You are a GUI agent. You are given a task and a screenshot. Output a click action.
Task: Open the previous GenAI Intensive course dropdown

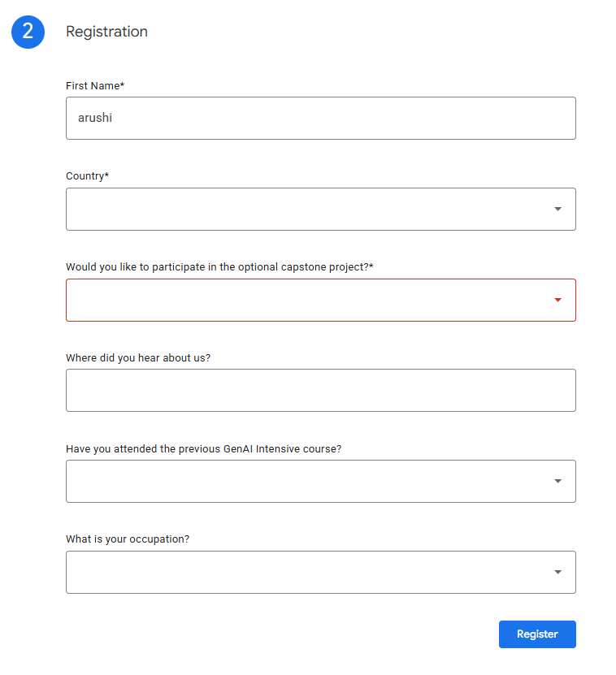pyautogui.click(x=309, y=481)
